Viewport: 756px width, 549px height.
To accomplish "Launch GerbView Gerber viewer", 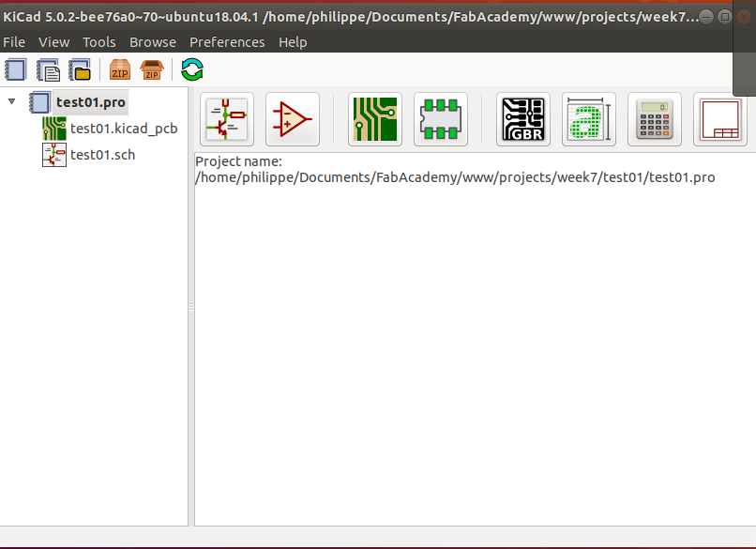I will (522, 119).
